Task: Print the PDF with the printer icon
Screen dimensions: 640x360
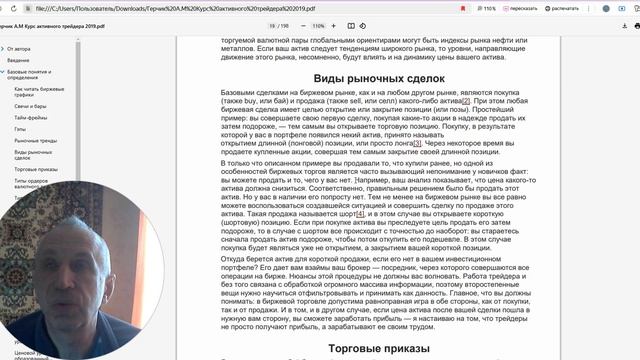Action: click(x=637, y=26)
